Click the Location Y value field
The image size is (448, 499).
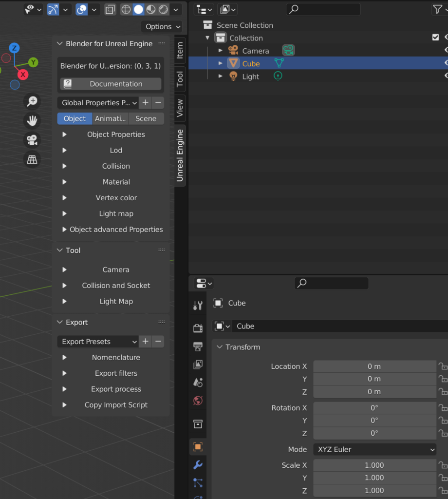[x=375, y=379]
